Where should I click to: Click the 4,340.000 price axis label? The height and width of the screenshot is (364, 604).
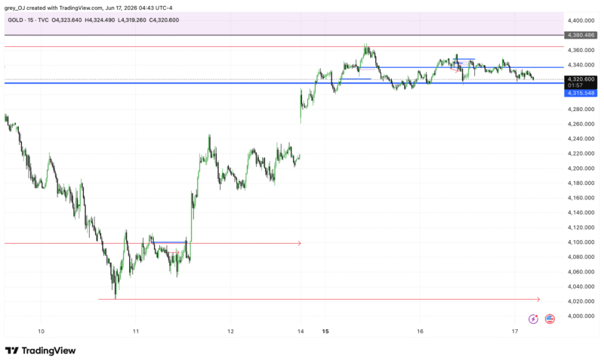tap(581, 65)
